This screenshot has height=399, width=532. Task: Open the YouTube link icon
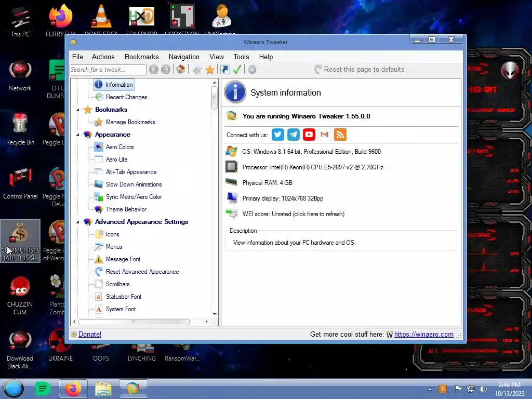tap(309, 135)
